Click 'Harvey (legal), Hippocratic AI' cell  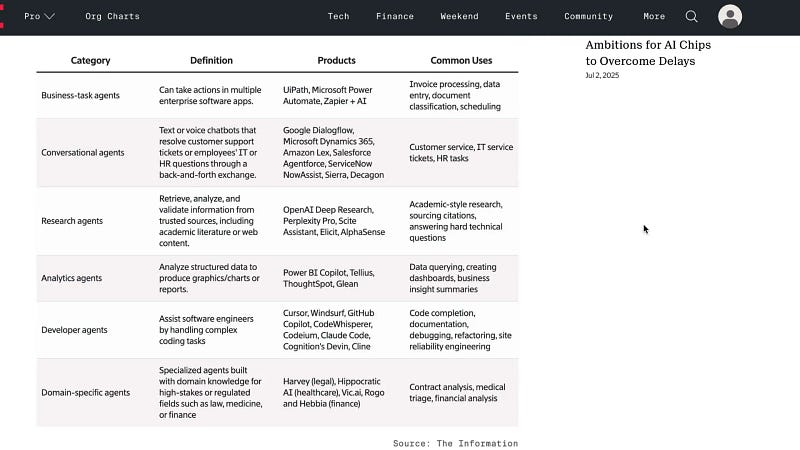click(x=333, y=392)
